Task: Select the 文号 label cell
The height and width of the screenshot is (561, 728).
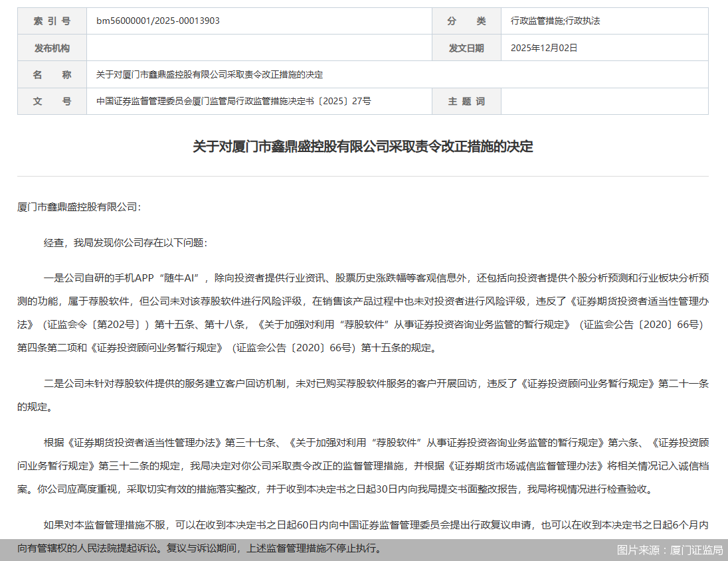Action: pyautogui.click(x=51, y=101)
